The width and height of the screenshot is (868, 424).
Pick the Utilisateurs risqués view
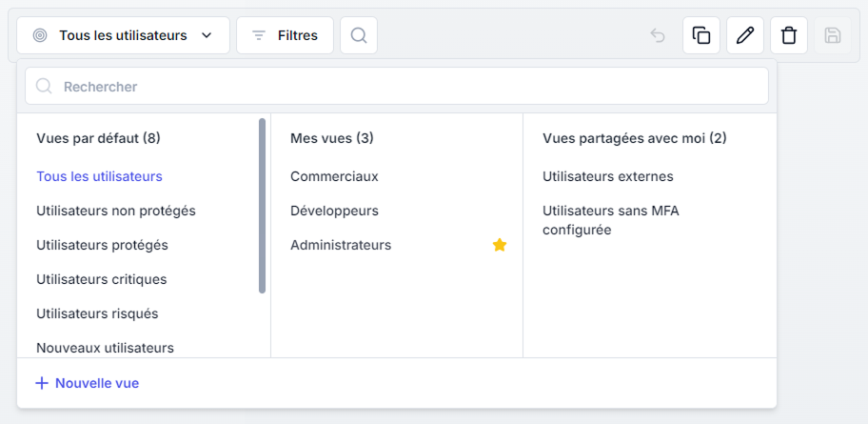pos(97,313)
